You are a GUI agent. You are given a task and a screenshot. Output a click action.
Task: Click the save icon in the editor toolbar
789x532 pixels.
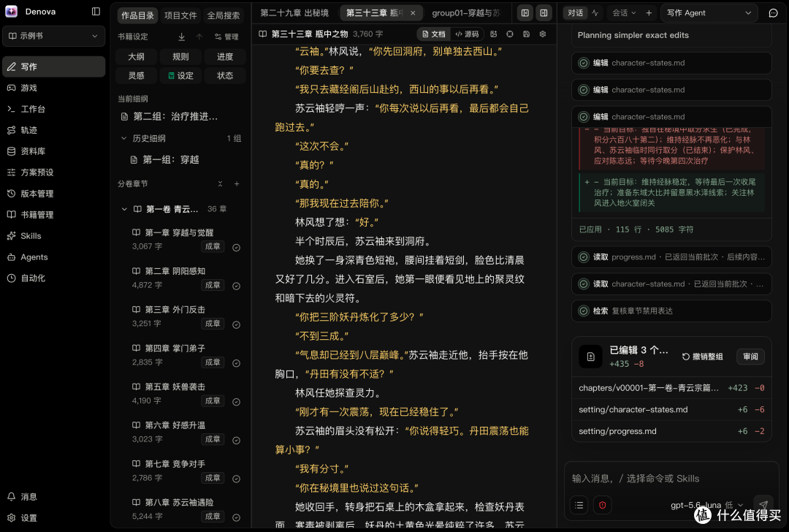(x=526, y=34)
